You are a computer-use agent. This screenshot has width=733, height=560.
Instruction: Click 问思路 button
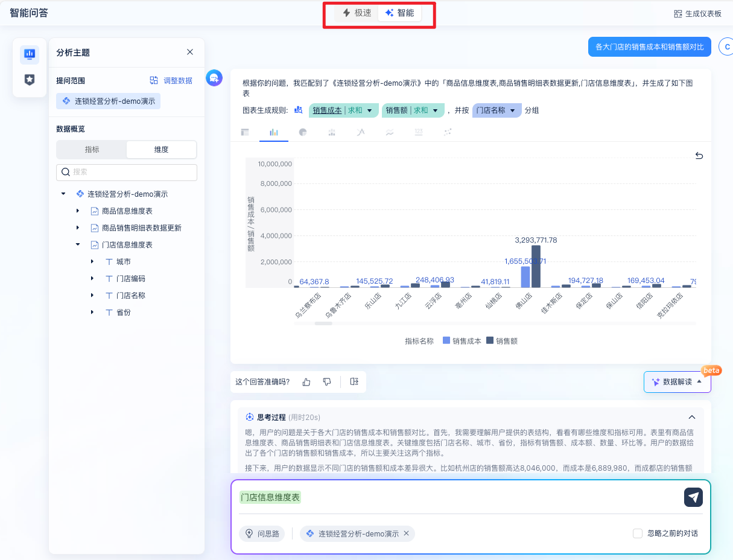pyautogui.click(x=262, y=533)
